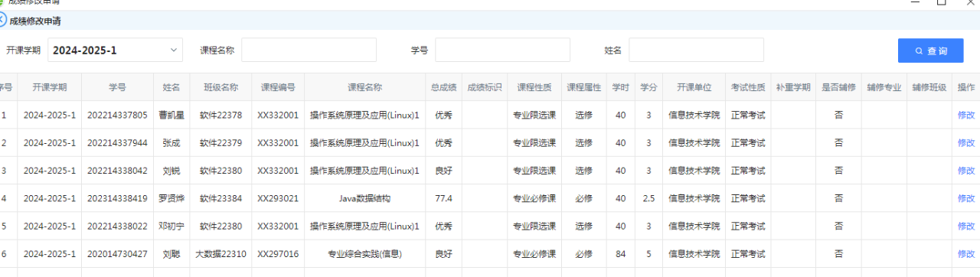Image resolution: width=980 pixels, height=277 pixels.
Task: Select the 成绩标识 column header
Action: click(x=485, y=87)
